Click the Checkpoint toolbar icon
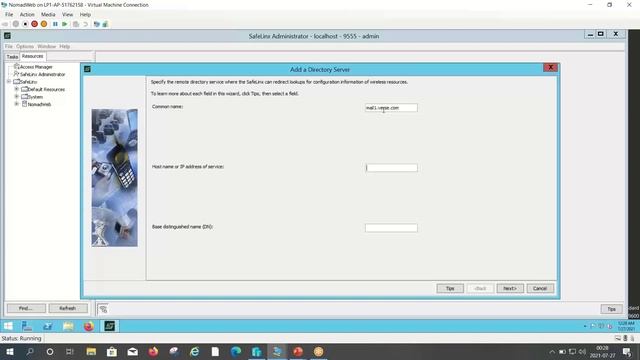 click(x=76, y=24)
